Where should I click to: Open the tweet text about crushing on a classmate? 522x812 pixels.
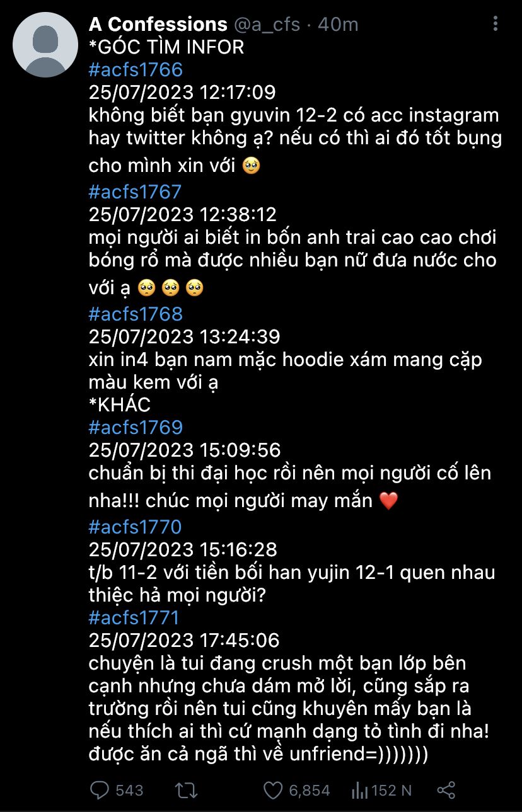(x=280, y=707)
